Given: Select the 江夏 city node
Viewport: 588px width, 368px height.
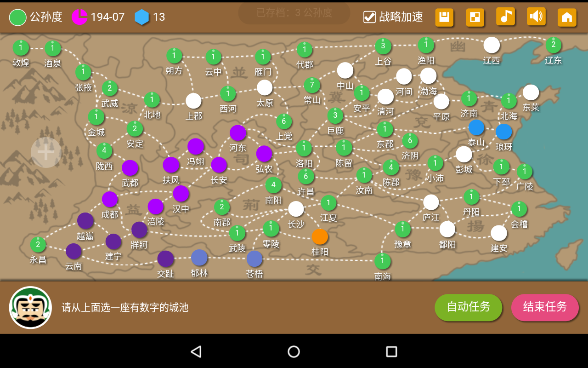Looking at the screenshot, I should (x=328, y=203).
